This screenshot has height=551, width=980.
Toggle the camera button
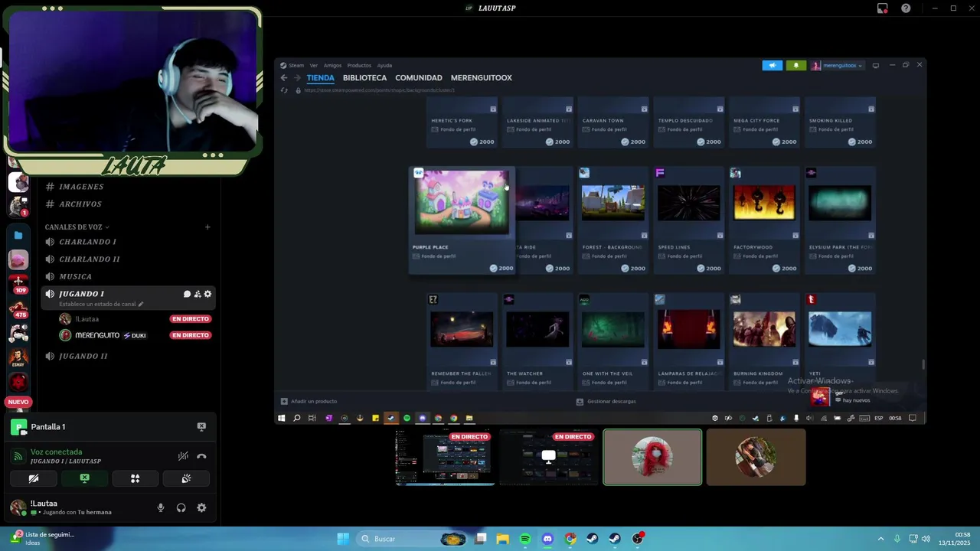[34, 478]
